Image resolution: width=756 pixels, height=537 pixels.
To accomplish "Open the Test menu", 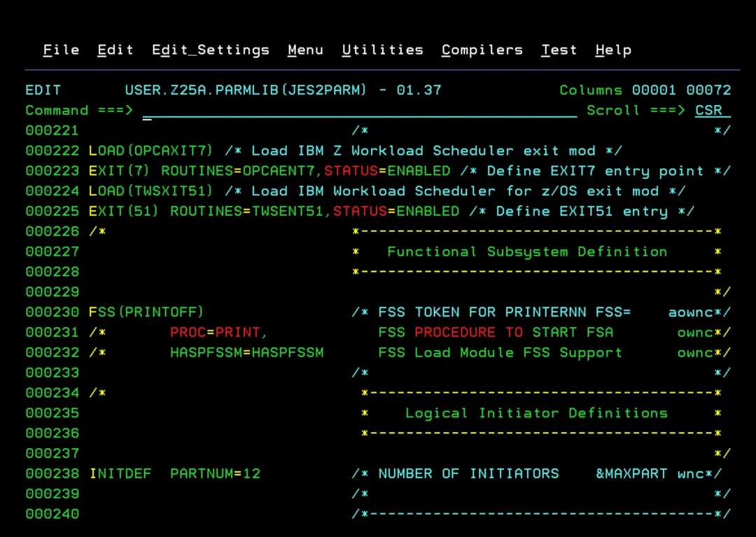I will (x=559, y=50).
